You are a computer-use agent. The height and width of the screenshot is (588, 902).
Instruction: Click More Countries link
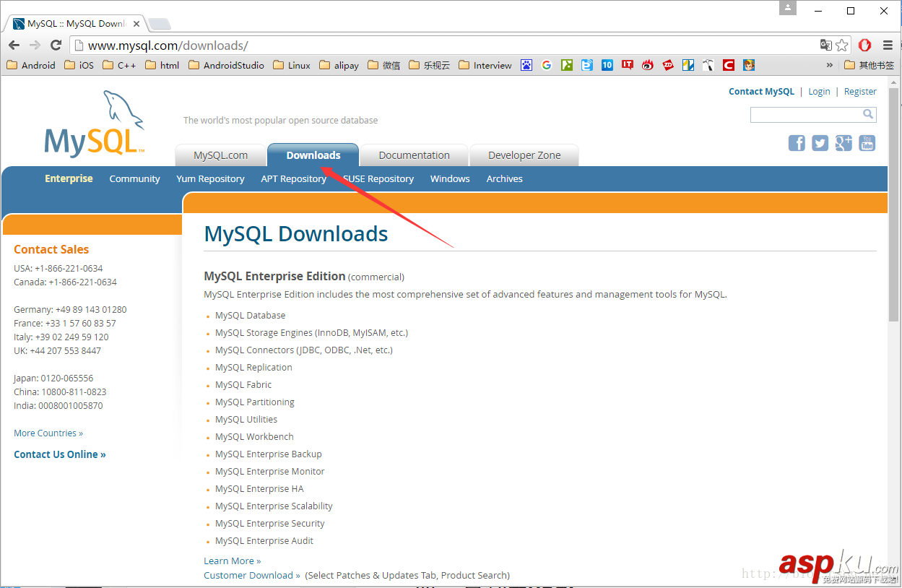[48, 433]
